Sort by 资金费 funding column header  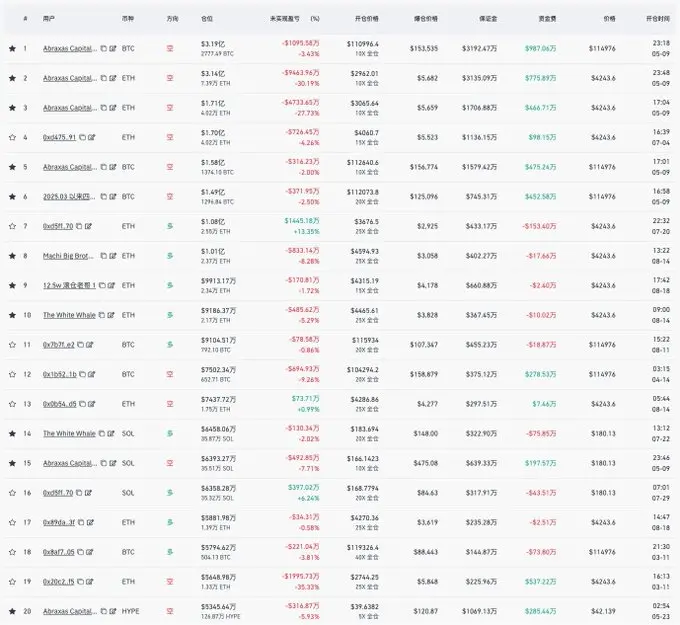pyautogui.click(x=547, y=19)
